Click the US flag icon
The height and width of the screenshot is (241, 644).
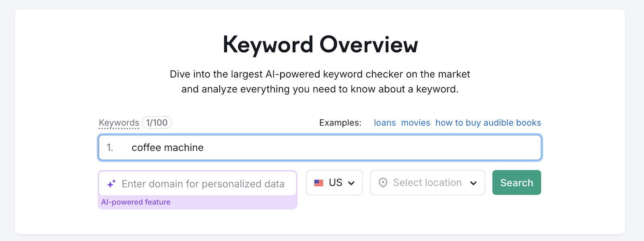pyautogui.click(x=319, y=183)
